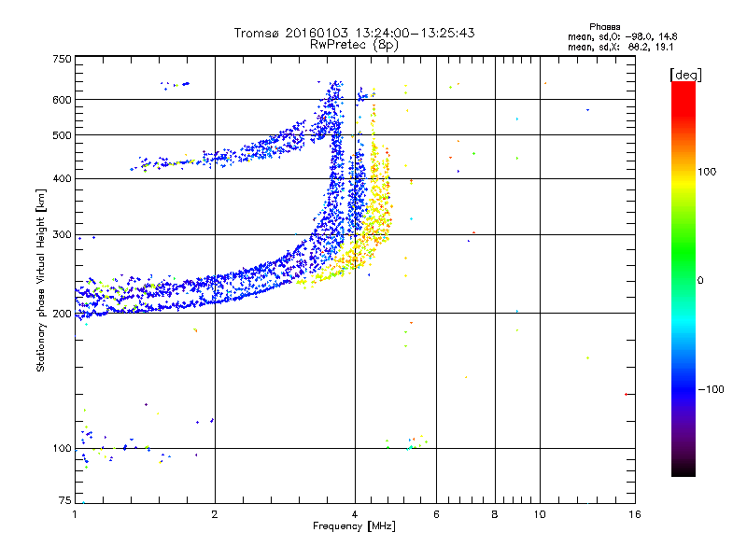This screenshot has height=560, width=747.
Task: Click the Phases statistics header text
Action: click(x=604, y=27)
